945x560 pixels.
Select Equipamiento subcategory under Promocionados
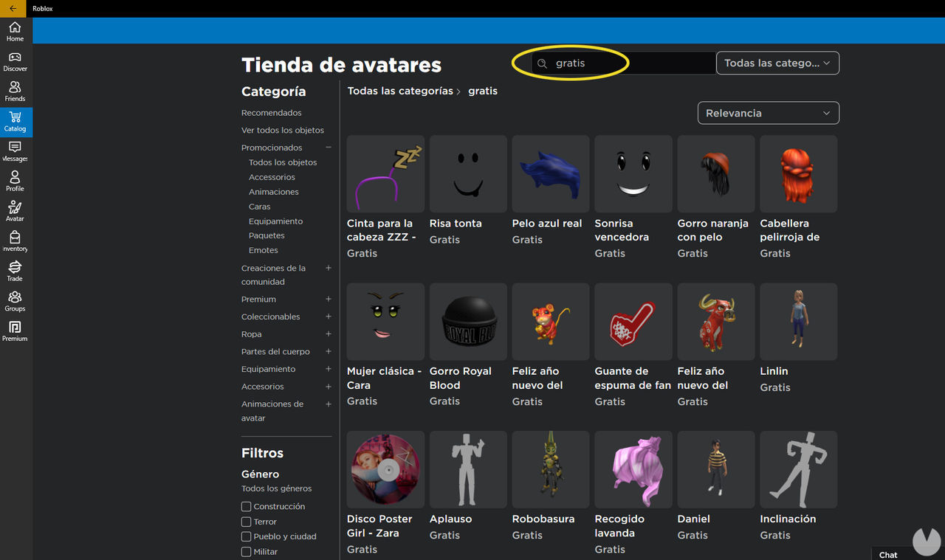pos(276,221)
